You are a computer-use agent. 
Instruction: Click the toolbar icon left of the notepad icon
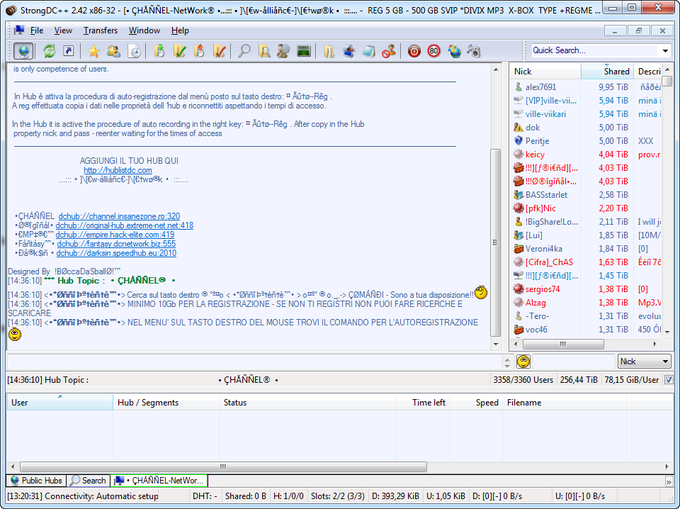349,51
